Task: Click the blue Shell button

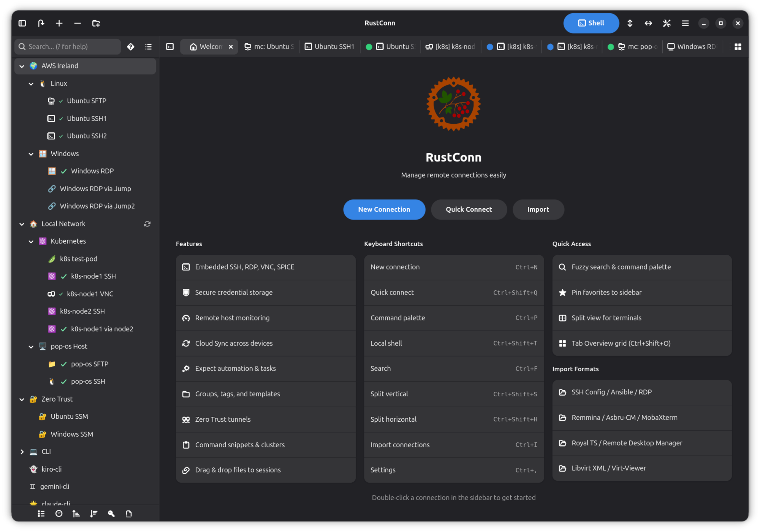Action: [591, 23]
